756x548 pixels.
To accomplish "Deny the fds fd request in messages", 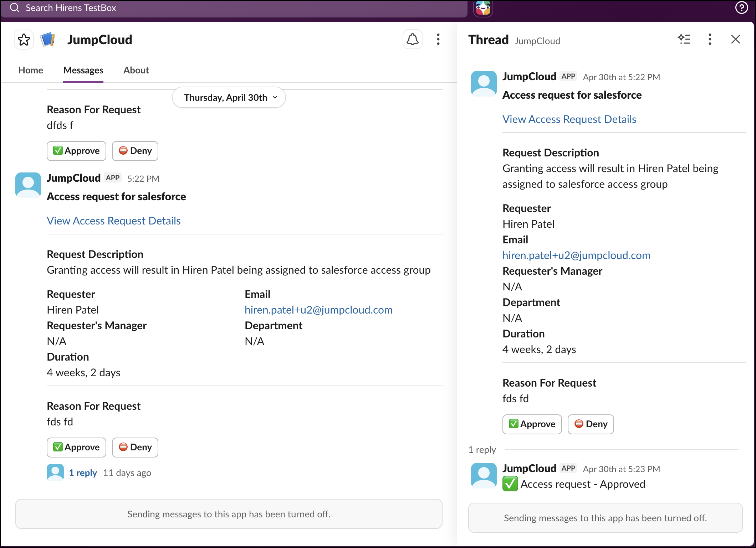I will pyautogui.click(x=135, y=447).
